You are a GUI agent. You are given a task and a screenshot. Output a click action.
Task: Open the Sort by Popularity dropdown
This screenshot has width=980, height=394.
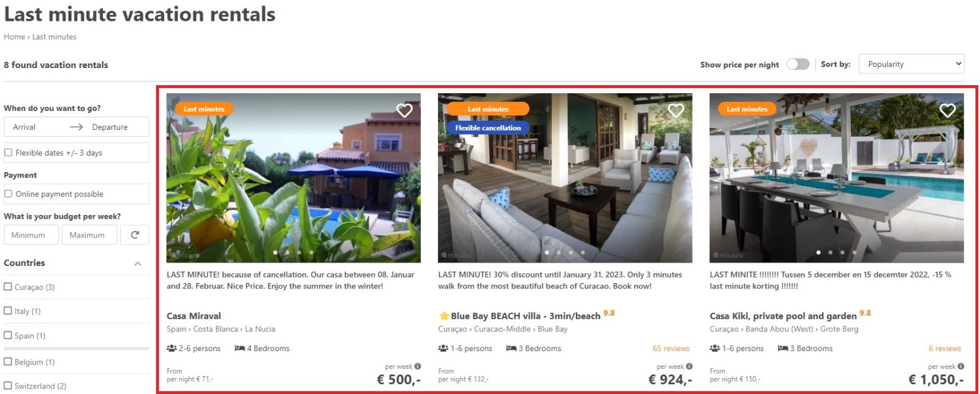911,64
